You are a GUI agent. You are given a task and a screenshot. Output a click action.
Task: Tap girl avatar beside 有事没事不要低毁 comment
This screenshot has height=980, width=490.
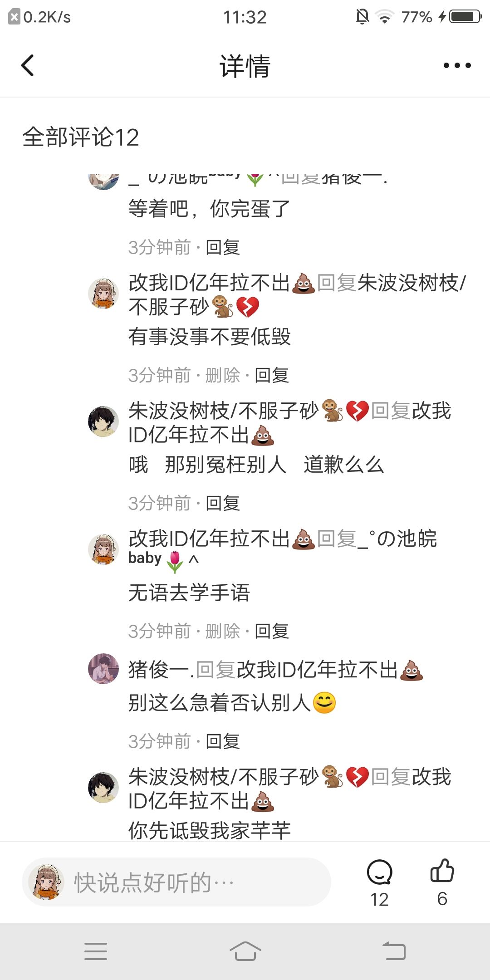[103, 294]
